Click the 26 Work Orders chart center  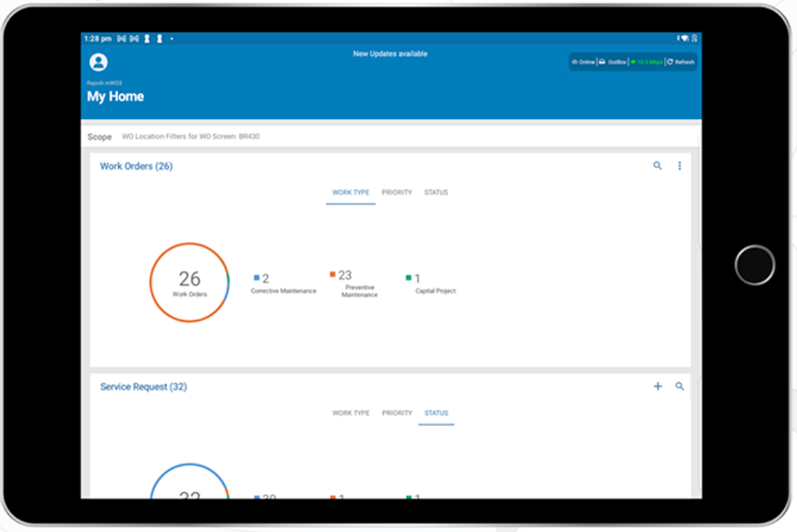pos(189,282)
